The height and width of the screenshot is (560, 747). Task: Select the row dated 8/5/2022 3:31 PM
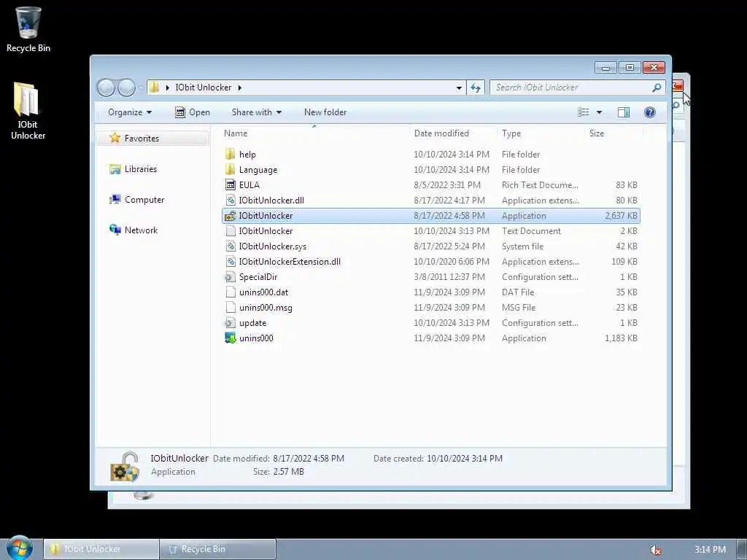[x=431, y=184]
